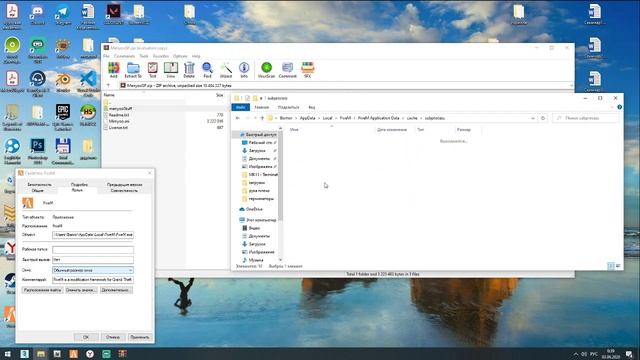Click AppData in Explorer breadcrumb path

click(x=307, y=118)
